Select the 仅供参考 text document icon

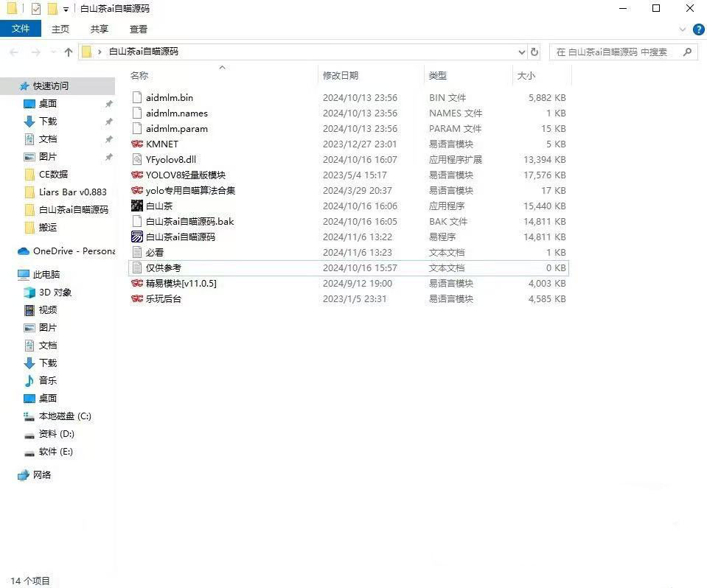(x=137, y=268)
